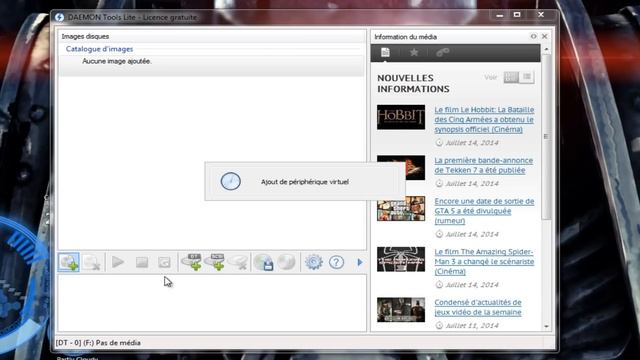Maximize the DAEMON Tools Lite window
The image size is (640, 360).
(x=517, y=15)
